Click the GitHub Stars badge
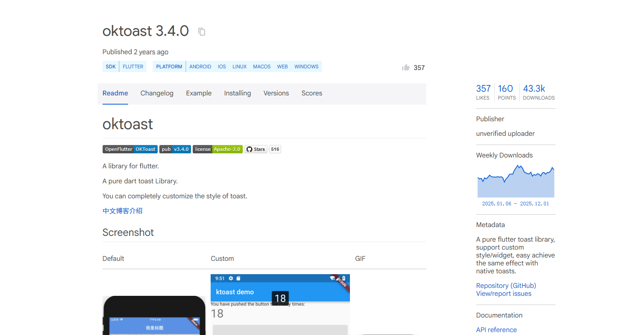Screen dimensions: 644x335 coord(256,149)
